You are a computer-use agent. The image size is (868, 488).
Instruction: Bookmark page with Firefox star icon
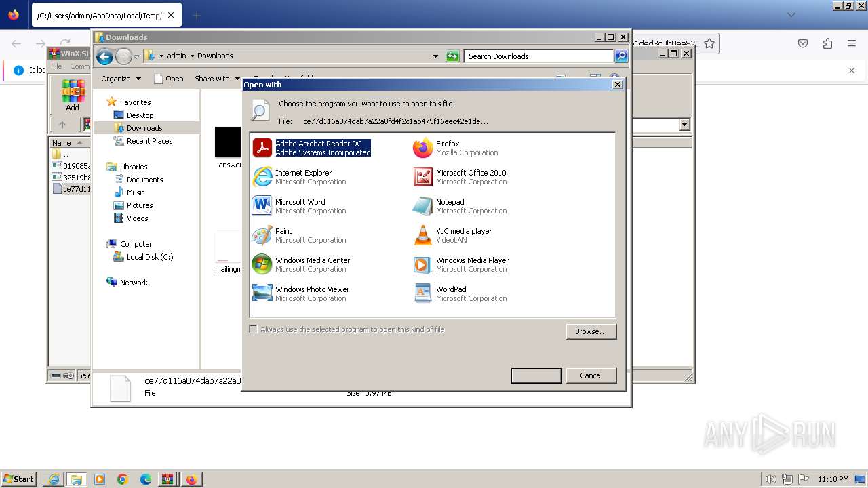(709, 43)
